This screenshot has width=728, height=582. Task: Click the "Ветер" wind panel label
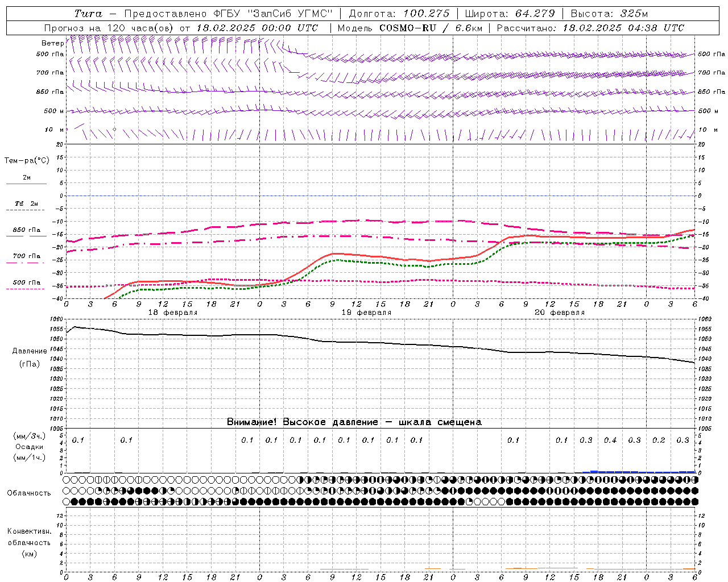click(x=52, y=43)
